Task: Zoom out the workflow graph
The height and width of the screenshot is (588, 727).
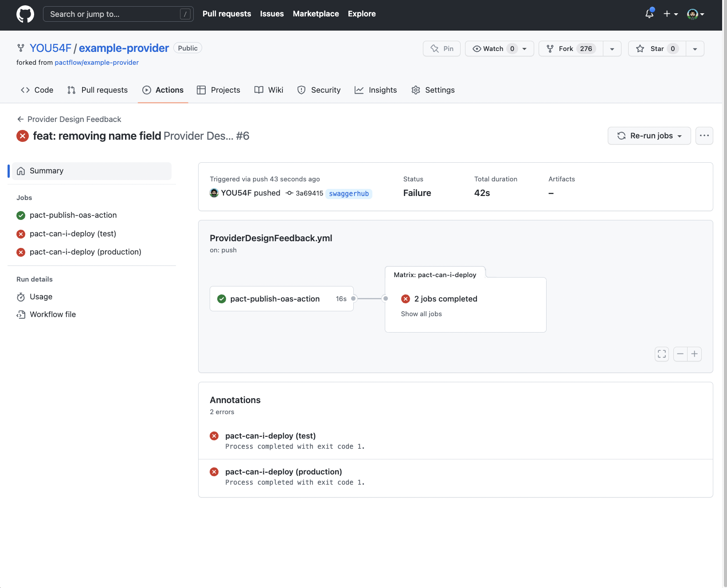Action: point(680,354)
